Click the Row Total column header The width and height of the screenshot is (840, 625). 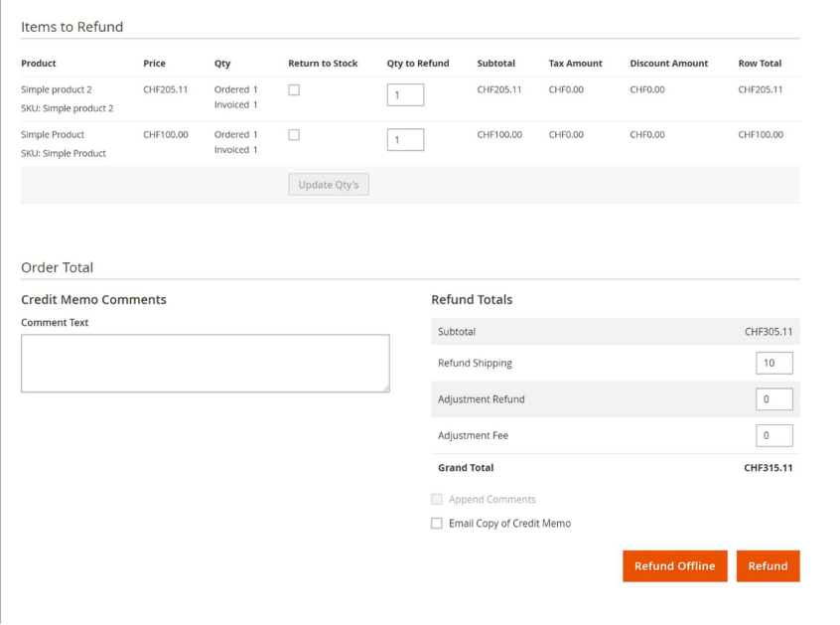tap(760, 64)
